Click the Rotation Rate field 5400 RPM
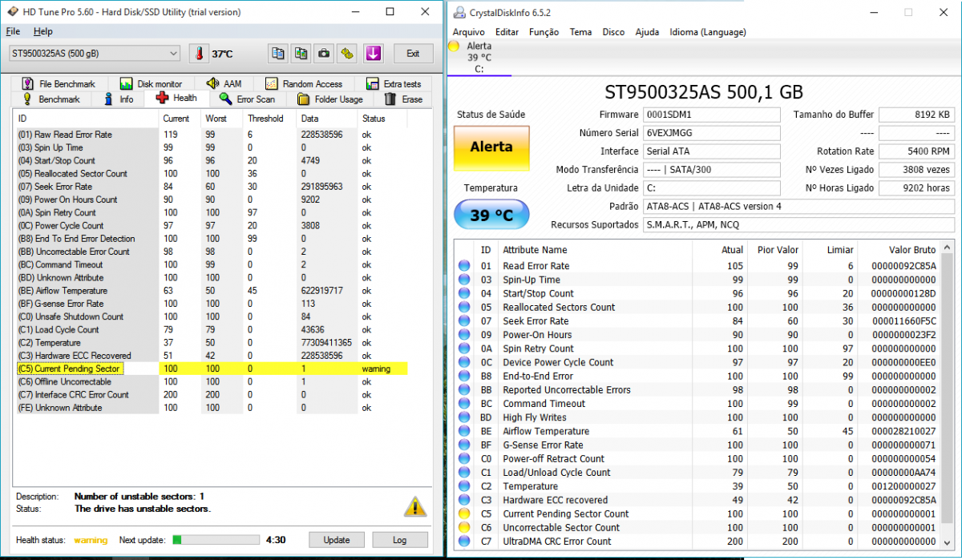The image size is (962, 560). point(916,151)
